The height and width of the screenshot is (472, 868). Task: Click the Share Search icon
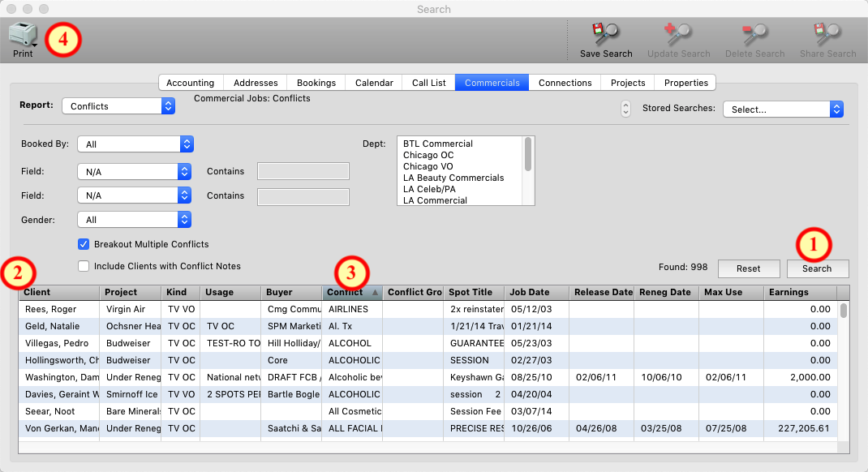827,34
